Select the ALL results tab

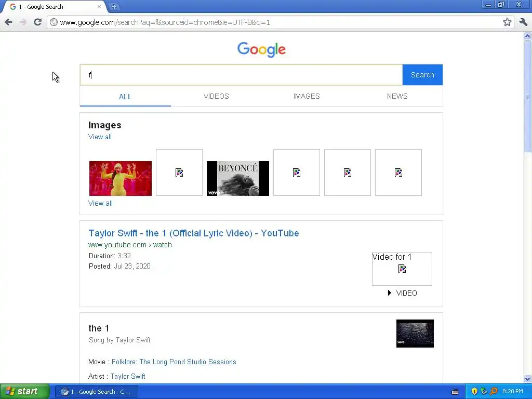point(125,97)
